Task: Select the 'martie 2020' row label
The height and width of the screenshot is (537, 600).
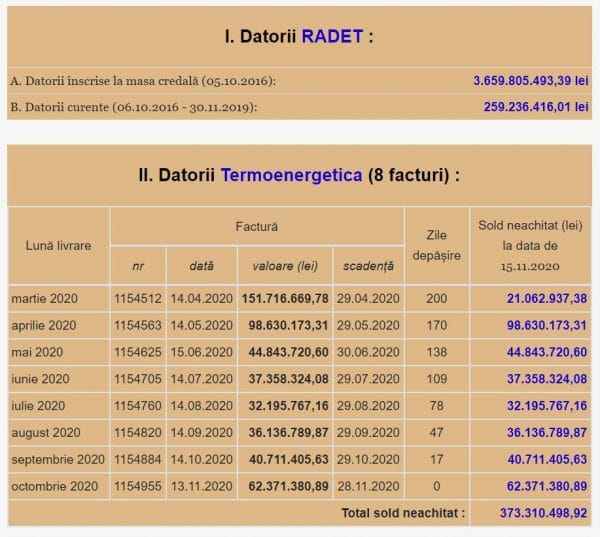Action: coord(44,299)
